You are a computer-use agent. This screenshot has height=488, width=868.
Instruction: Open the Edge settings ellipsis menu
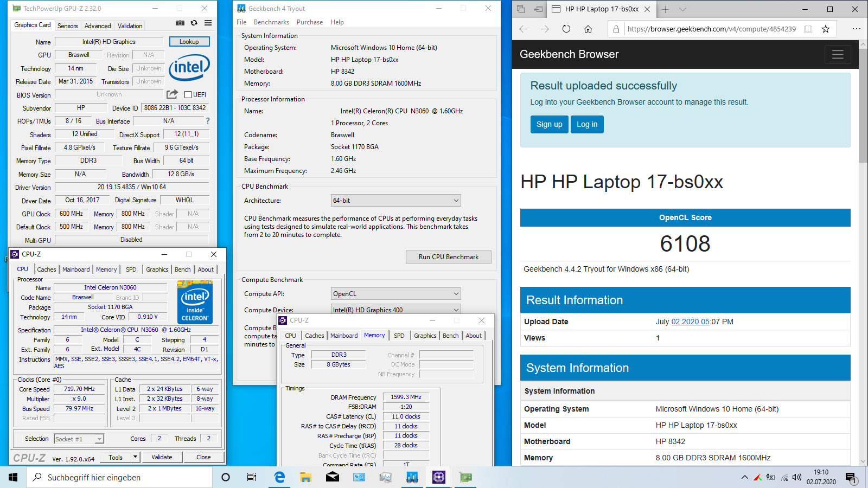pyautogui.click(x=856, y=29)
